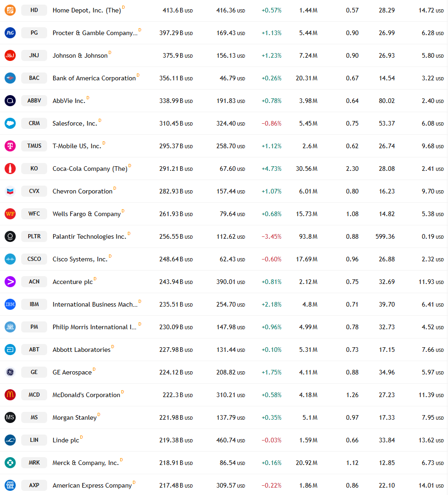Open Philip Morris International link

coord(94,327)
